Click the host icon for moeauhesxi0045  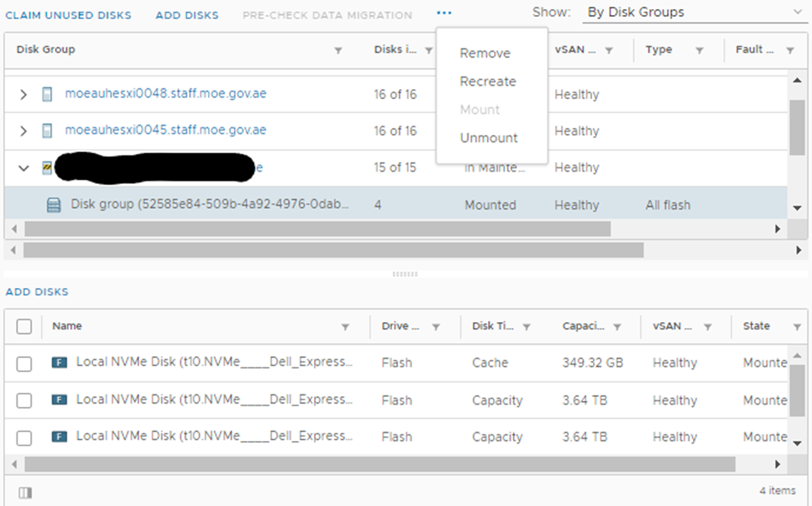(47, 131)
